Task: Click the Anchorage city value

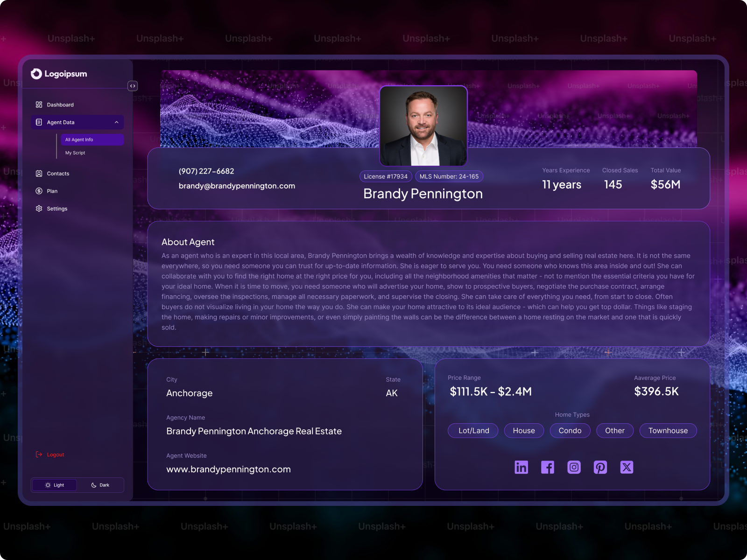Action: pos(190,393)
